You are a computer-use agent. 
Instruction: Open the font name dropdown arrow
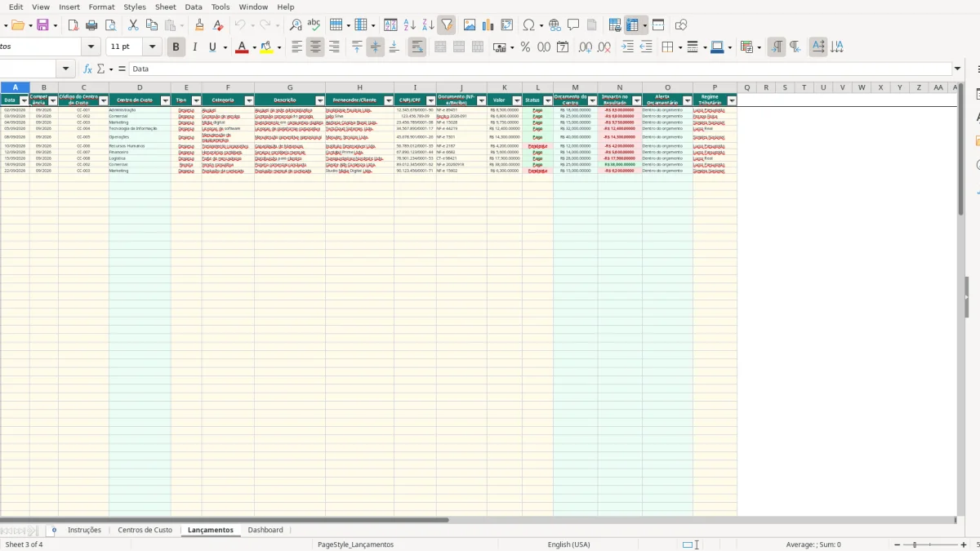[x=91, y=47]
